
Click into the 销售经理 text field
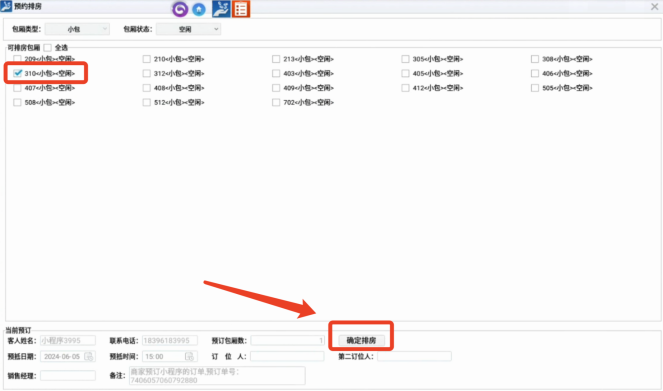pos(68,375)
